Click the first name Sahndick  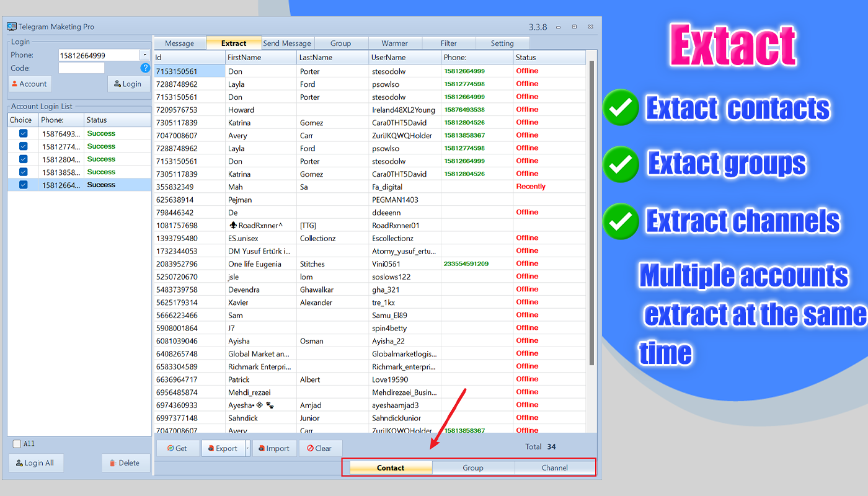pos(243,418)
